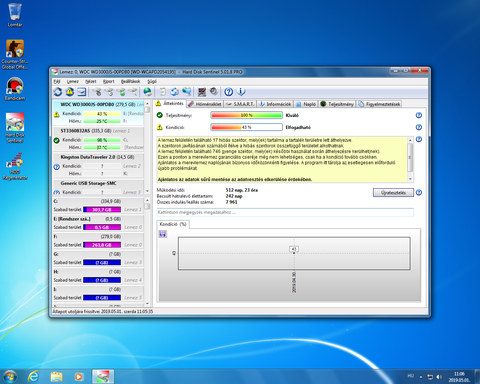Start the first disk self-test toolbar icon
480x384 pixels.
pos(97,92)
